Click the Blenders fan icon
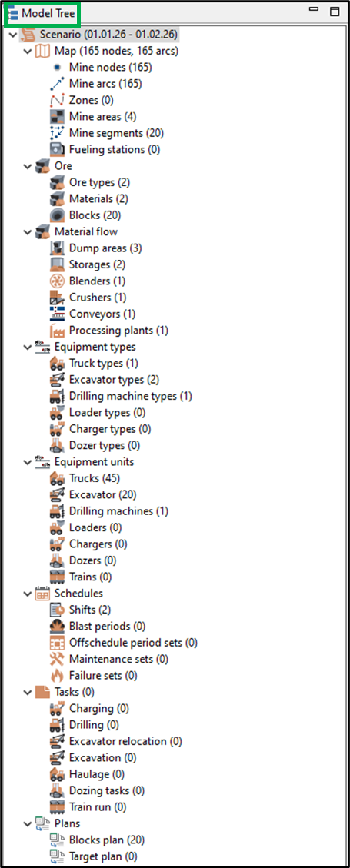Screen dimensions: 350x868 pos(57,281)
